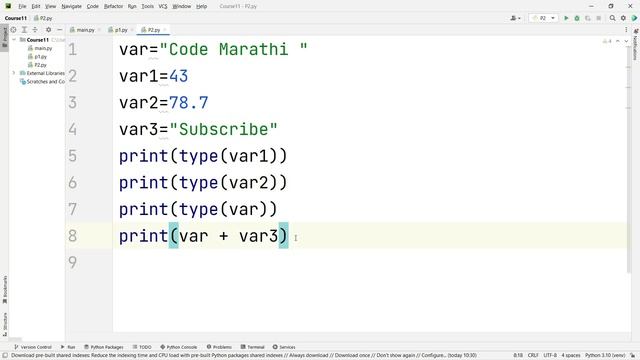Open Terminal tool window
The width and height of the screenshot is (640, 360).
252,347
